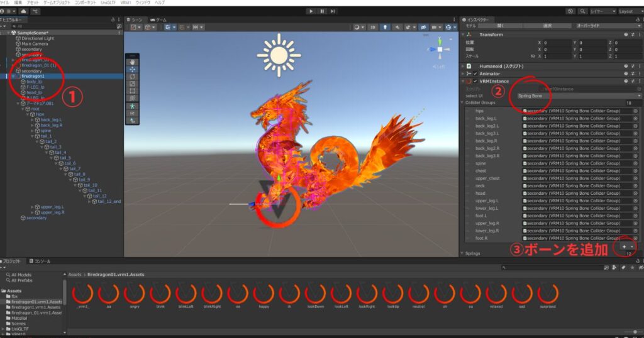
Task: Click the 開く (open) model button
Action: tap(501, 25)
